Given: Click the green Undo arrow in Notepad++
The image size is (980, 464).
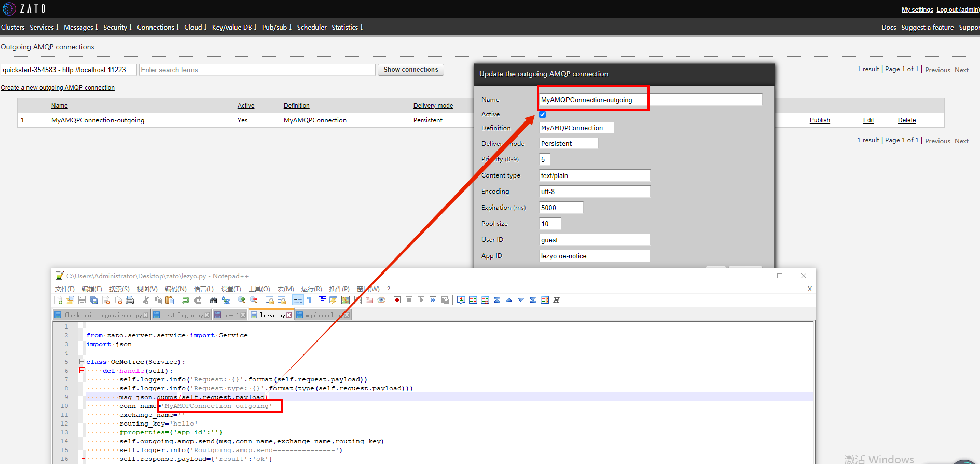Looking at the screenshot, I should click(186, 300).
